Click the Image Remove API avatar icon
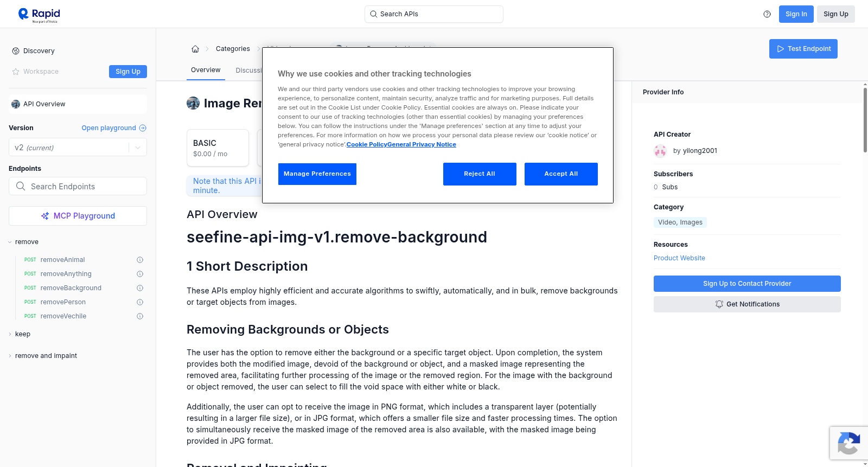Image resolution: width=868 pixels, height=467 pixels. [x=193, y=103]
